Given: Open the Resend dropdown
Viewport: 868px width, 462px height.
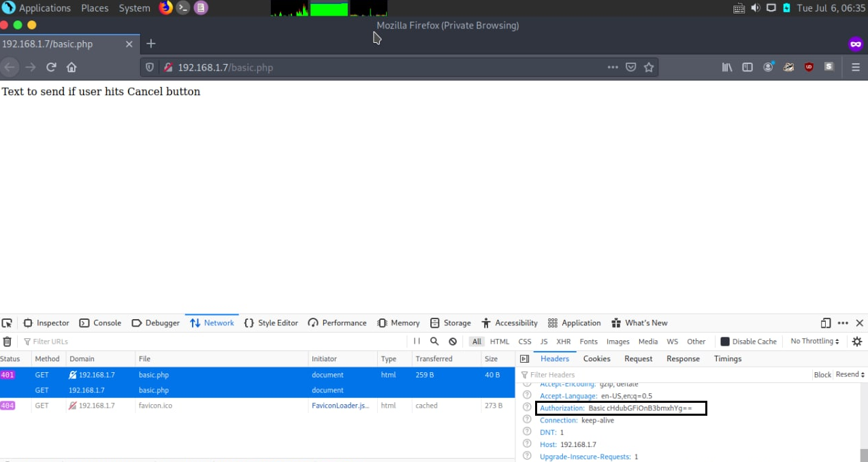Looking at the screenshot, I should 850,375.
